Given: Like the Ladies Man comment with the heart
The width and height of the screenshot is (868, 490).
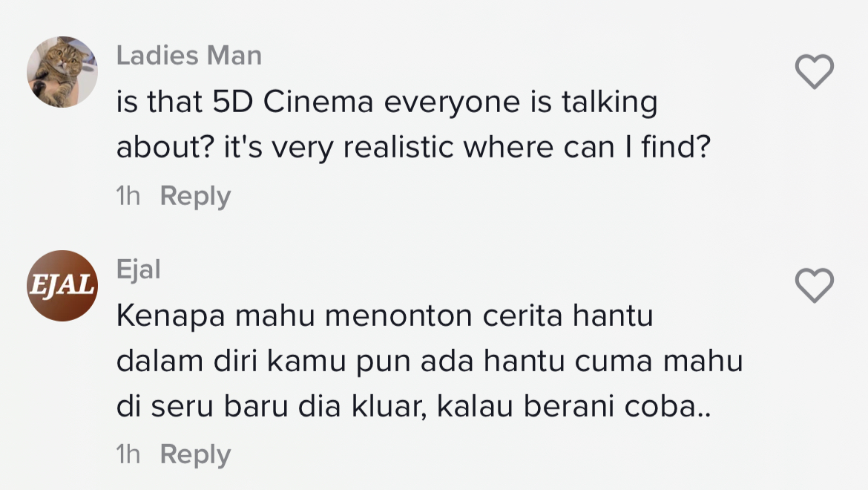Looking at the screenshot, I should tap(814, 72).
